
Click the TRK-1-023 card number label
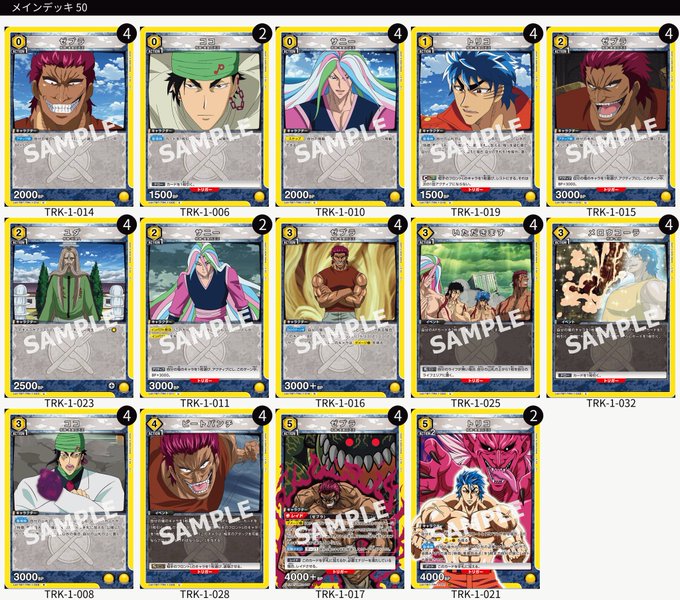coord(69,403)
